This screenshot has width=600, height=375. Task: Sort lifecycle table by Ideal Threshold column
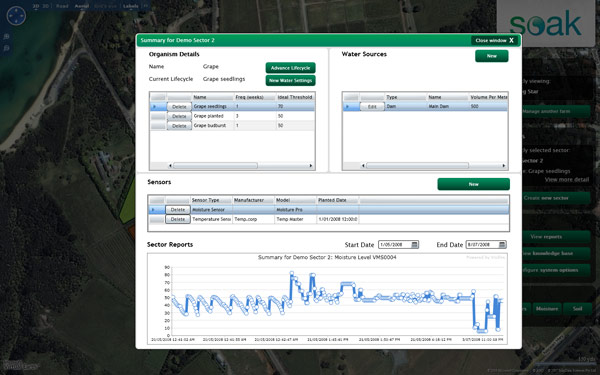pos(295,97)
